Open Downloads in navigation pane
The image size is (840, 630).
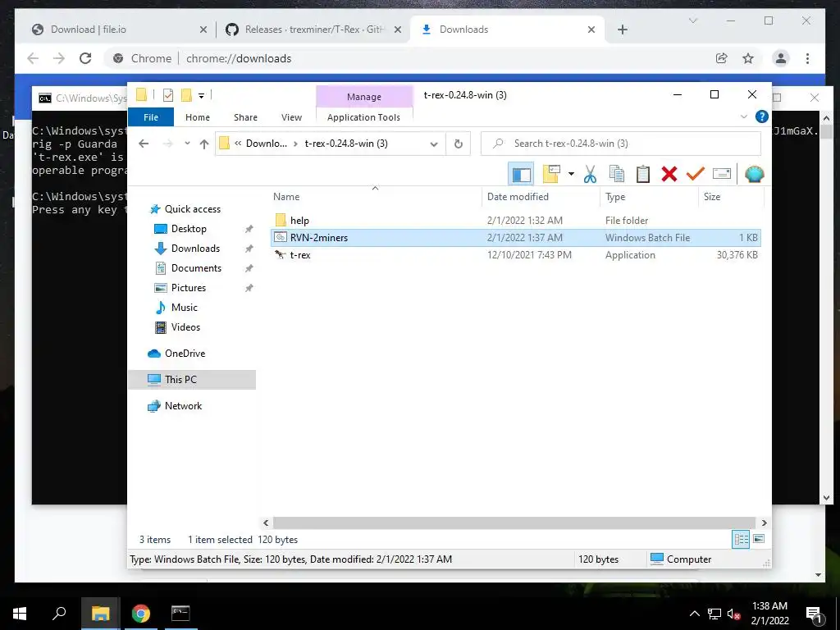point(195,249)
